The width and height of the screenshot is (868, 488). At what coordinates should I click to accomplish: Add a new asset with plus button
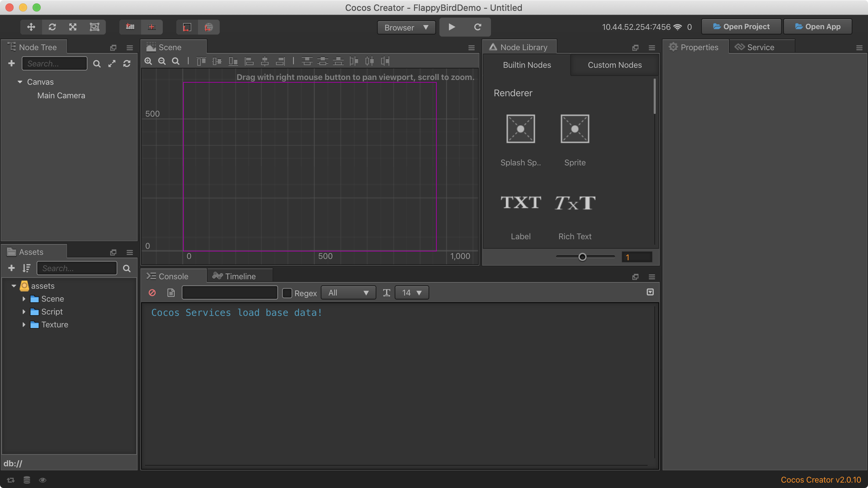click(x=12, y=268)
